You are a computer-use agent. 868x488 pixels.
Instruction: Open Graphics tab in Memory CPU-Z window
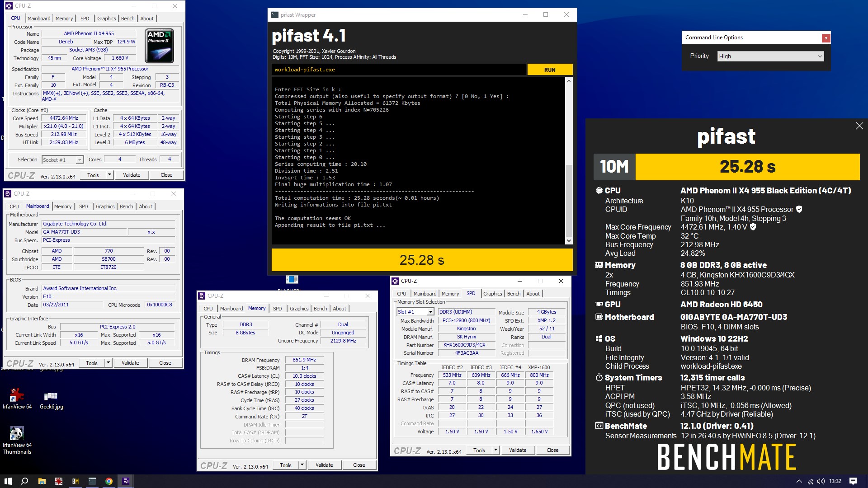coord(299,309)
